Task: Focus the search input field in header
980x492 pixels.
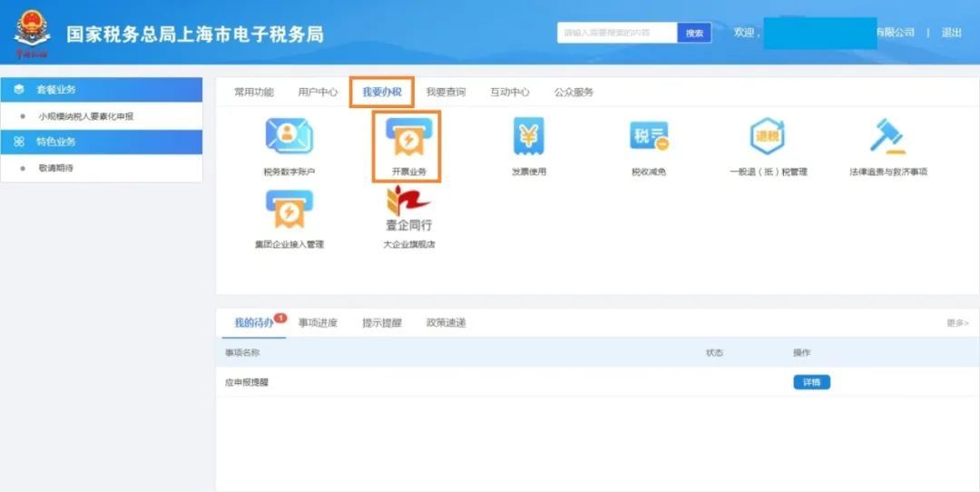Action: tap(617, 33)
